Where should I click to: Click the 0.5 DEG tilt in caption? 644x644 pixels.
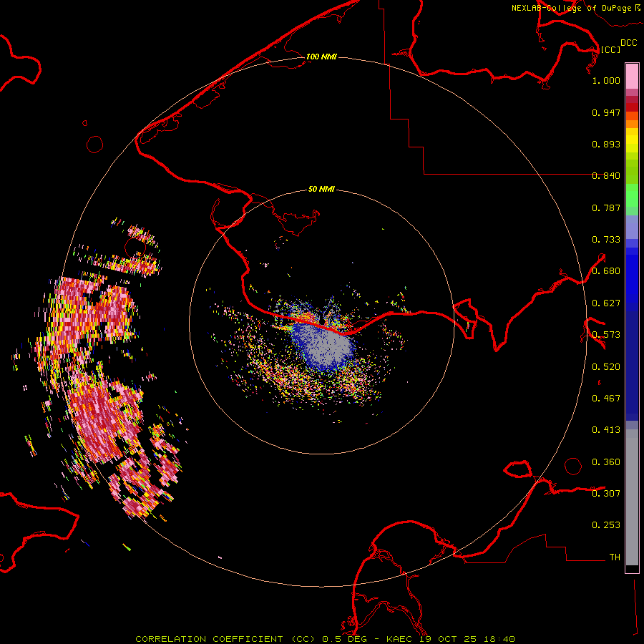tap(344, 639)
